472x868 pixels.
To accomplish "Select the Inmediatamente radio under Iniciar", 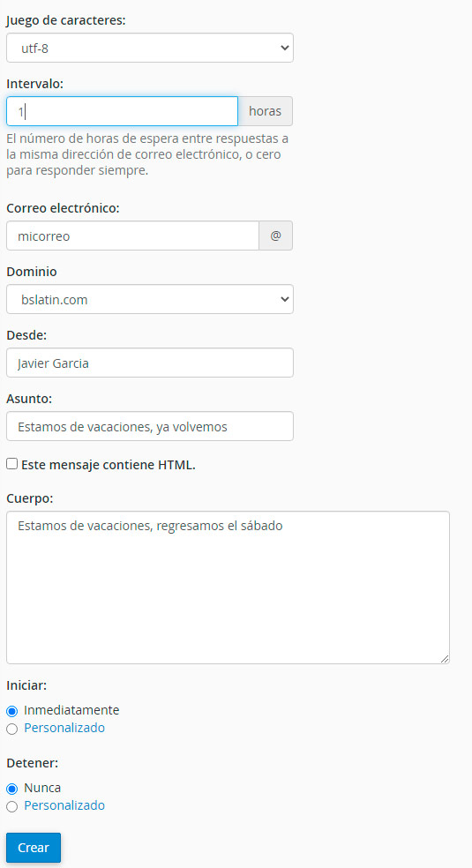I will pyautogui.click(x=12, y=711).
